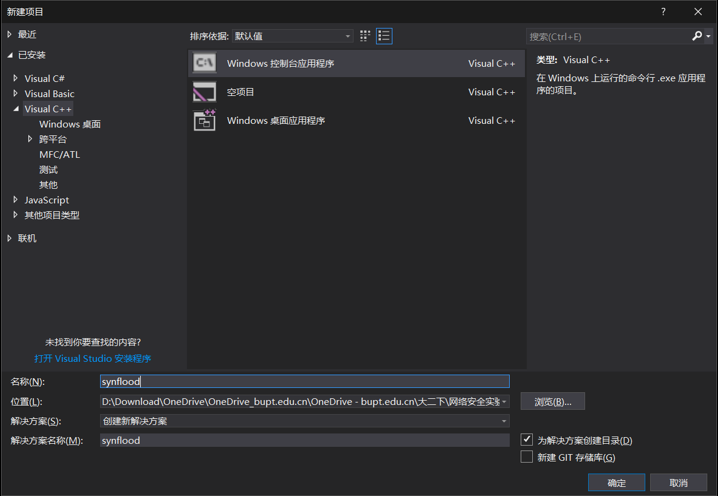Select the Visual C# tree item
The height and width of the screenshot is (496, 718).
coord(44,78)
